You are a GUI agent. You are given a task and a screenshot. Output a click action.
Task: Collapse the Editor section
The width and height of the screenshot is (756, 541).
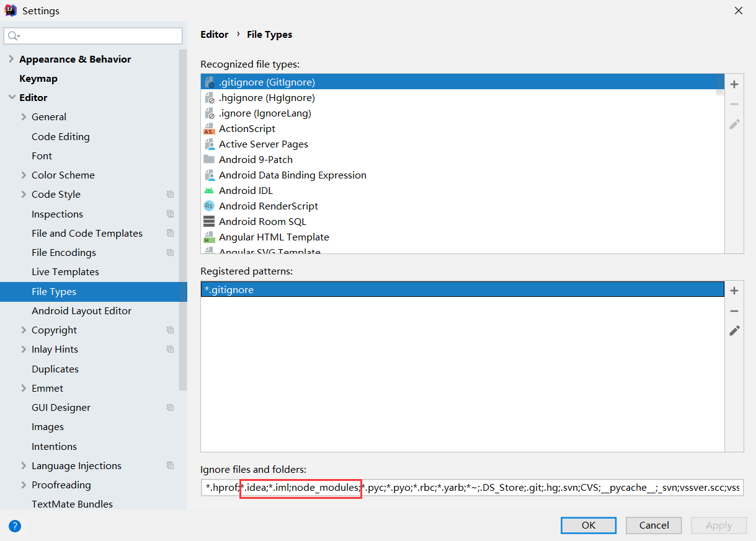[11, 97]
